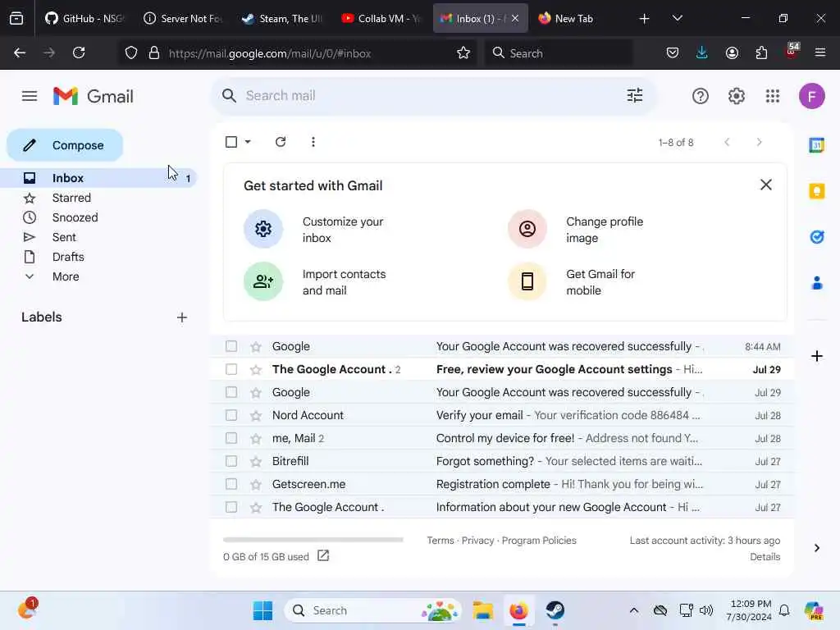Open the Inbox folder
Viewport: 840px width, 630px height.
tap(98, 178)
